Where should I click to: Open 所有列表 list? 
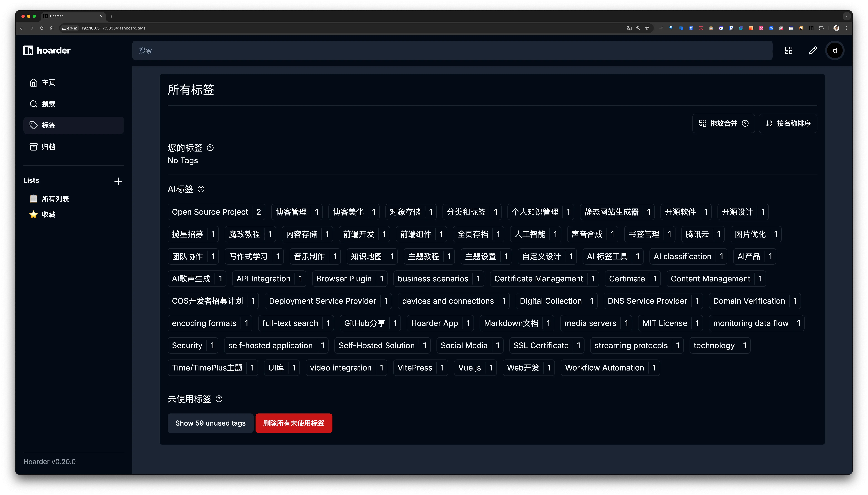coord(55,199)
